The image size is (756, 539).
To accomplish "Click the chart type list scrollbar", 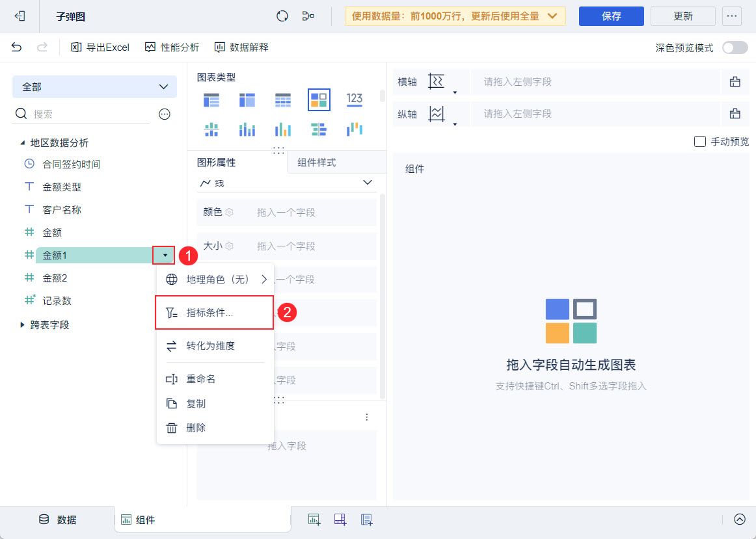I will (x=383, y=96).
